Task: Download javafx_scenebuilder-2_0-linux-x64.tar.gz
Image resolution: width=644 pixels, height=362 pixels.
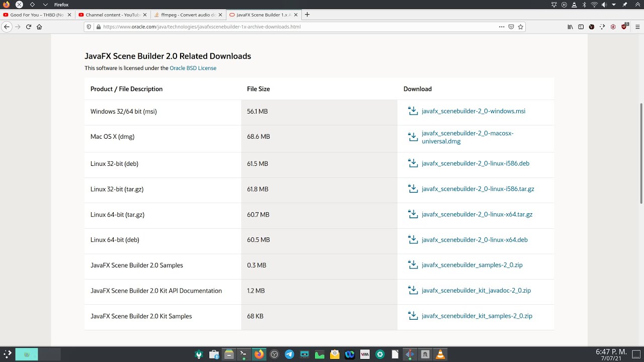Action: pos(477,214)
